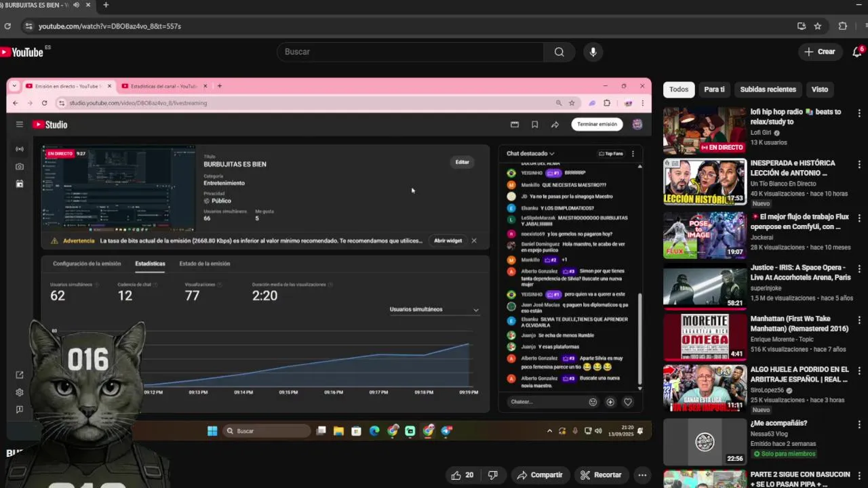Image resolution: width=868 pixels, height=488 pixels.
Task: Open lofi hip hop radio thumbnail
Action: [705, 130]
